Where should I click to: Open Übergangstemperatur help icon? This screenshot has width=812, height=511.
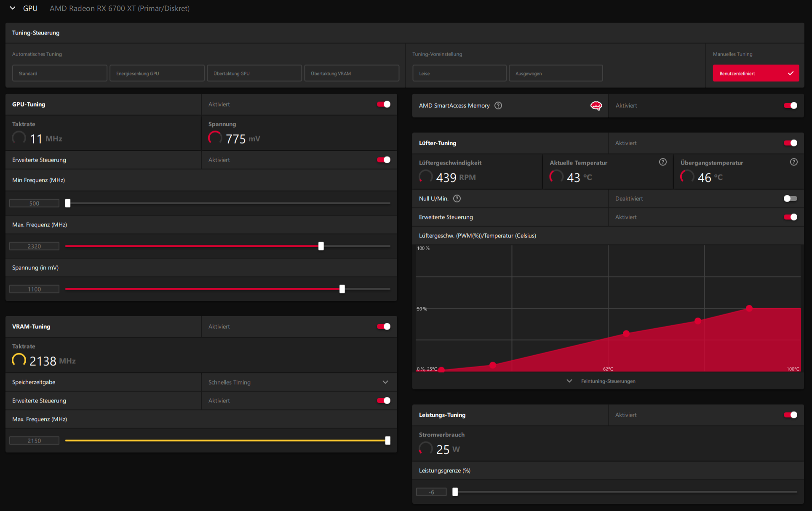point(794,162)
